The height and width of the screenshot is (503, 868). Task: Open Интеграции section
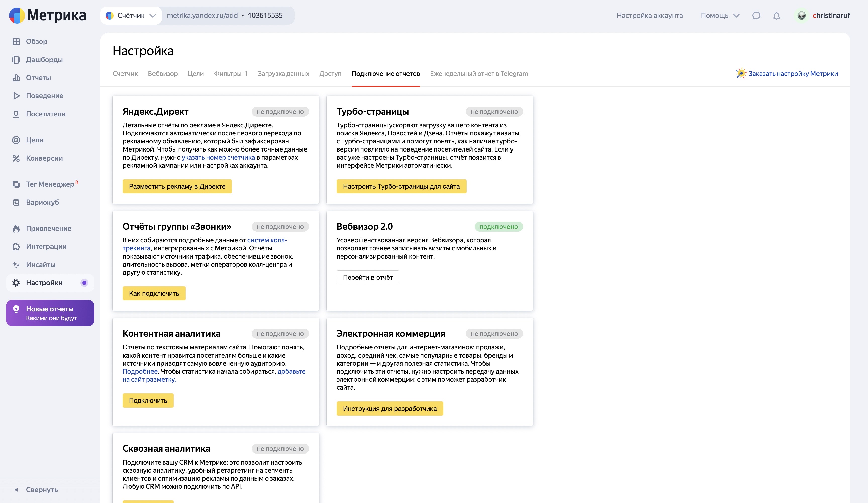point(46,246)
